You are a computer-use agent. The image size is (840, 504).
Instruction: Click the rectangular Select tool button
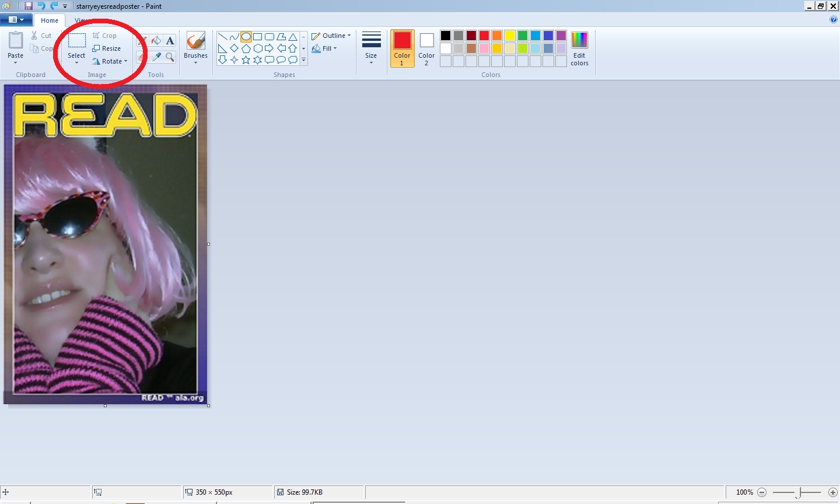click(x=76, y=40)
